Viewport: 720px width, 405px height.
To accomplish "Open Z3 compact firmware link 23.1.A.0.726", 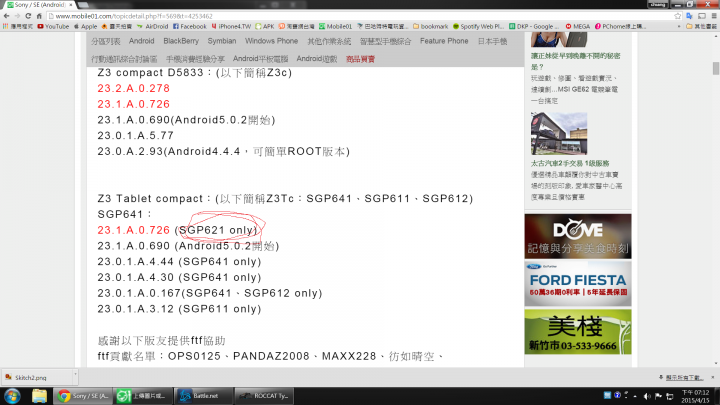I will point(134,104).
